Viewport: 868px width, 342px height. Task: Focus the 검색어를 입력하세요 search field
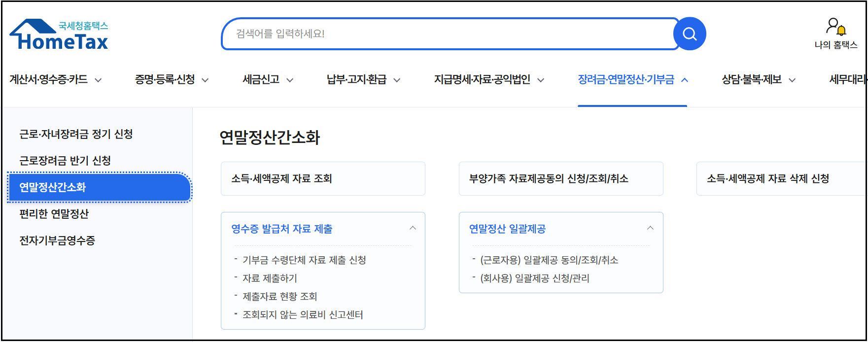pyautogui.click(x=449, y=34)
